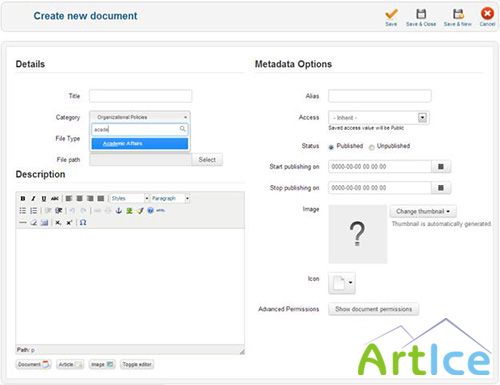Click the Toggle editor button
The width and height of the screenshot is (500, 385).
coord(137,364)
